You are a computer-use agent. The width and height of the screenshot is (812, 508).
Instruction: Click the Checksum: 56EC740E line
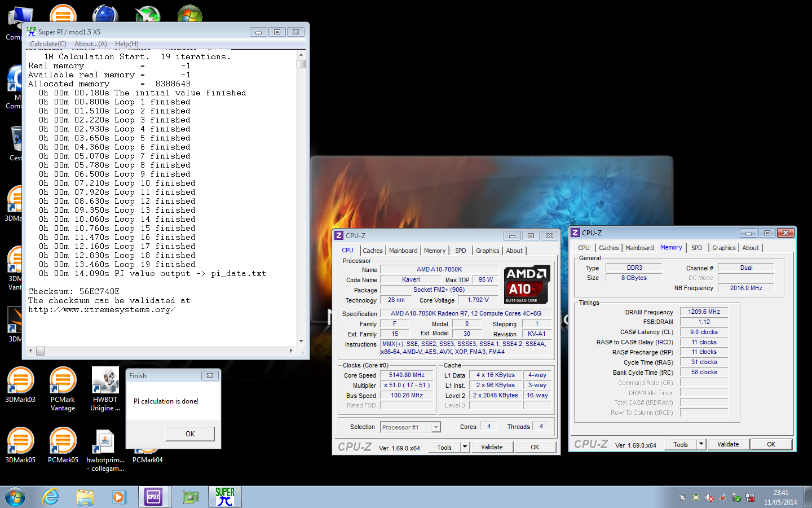click(74, 291)
